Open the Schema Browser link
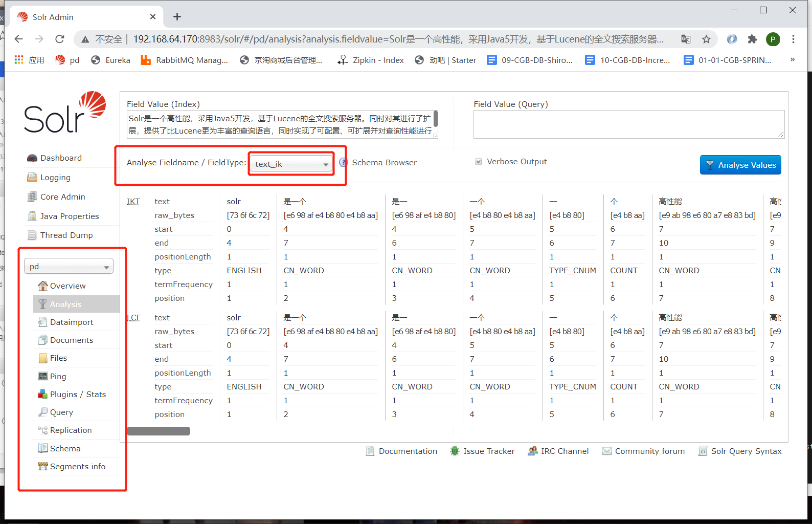The width and height of the screenshot is (812, 524). (x=384, y=163)
